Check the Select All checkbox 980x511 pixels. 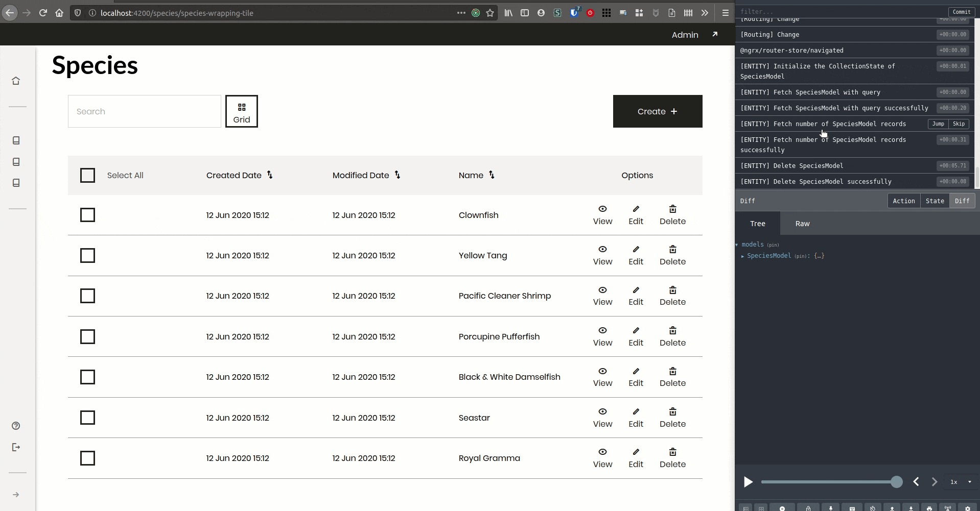(87, 175)
